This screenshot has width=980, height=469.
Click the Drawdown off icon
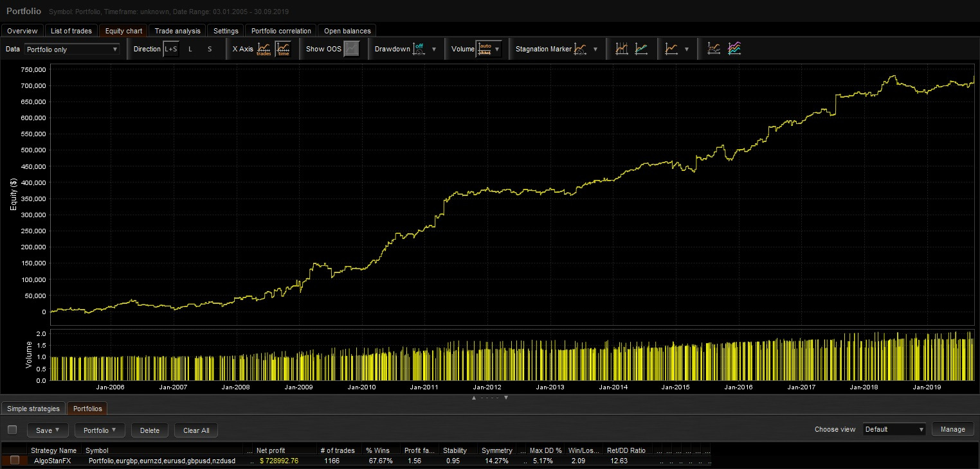tap(419, 49)
